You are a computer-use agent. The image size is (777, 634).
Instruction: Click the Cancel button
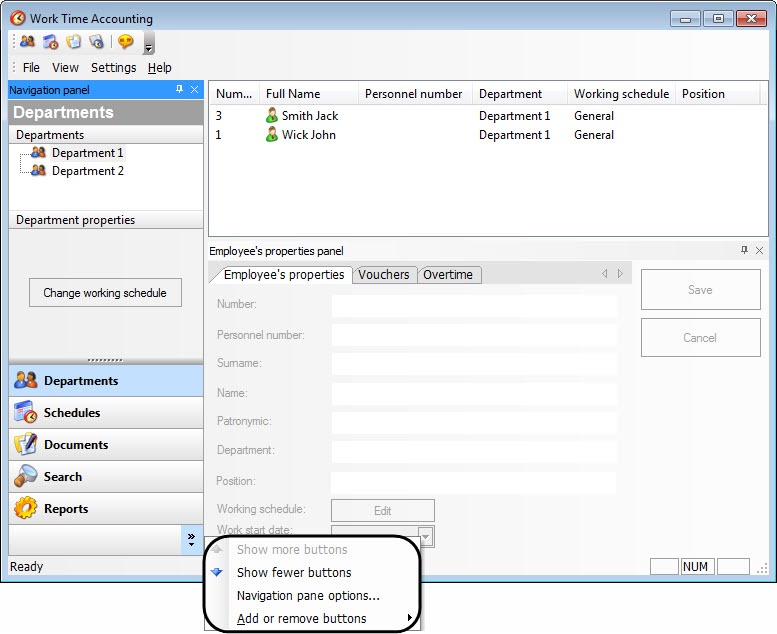point(700,338)
